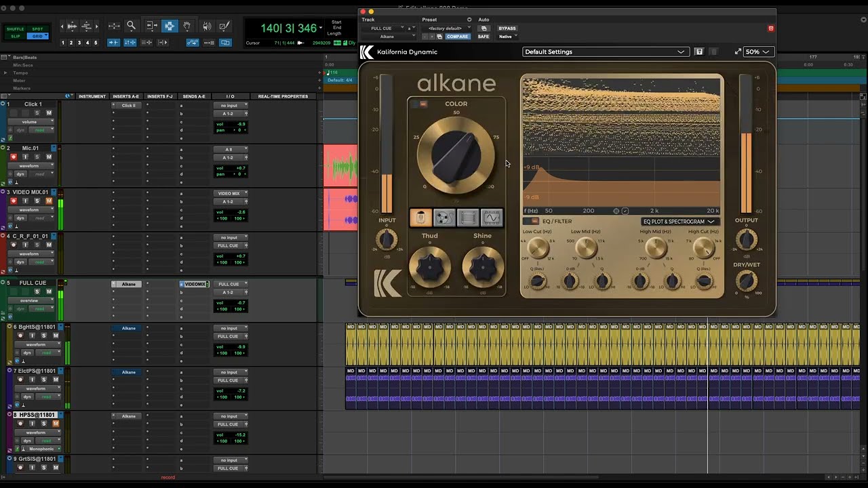Open the main counter format dropdown arrow

point(321,28)
